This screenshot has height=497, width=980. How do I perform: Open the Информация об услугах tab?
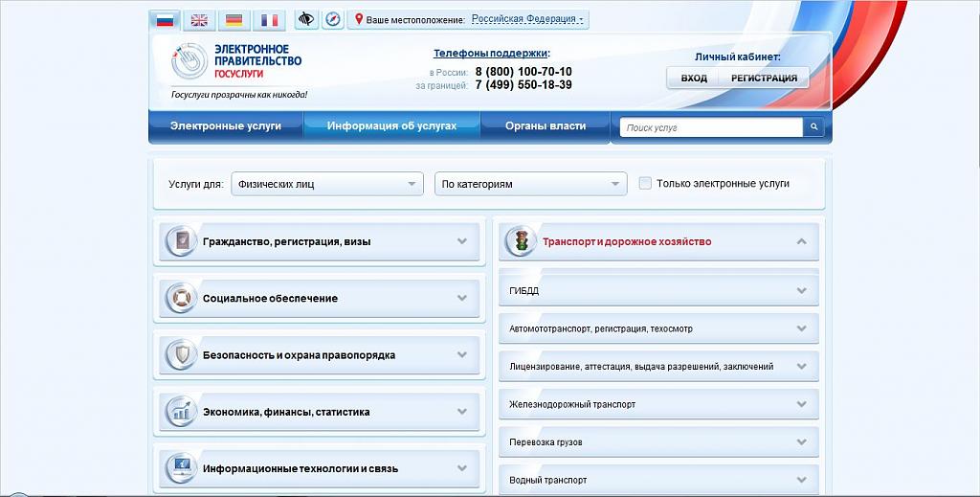pos(391,126)
